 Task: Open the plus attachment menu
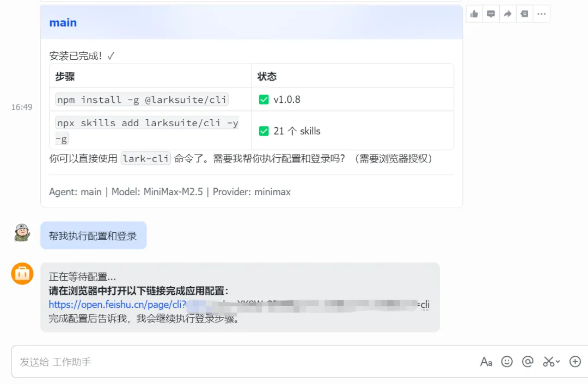click(575, 362)
